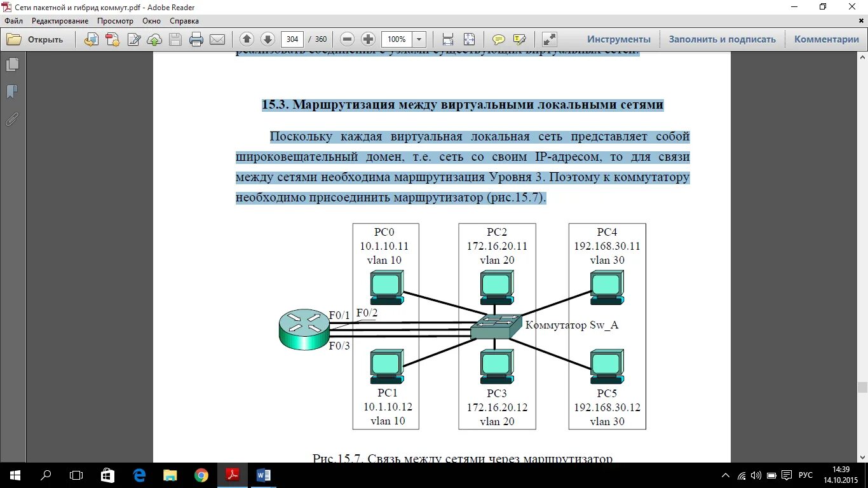The height and width of the screenshot is (488, 868).
Task: Click the taskbar search magnifier icon
Action: (x=46, y=475)
